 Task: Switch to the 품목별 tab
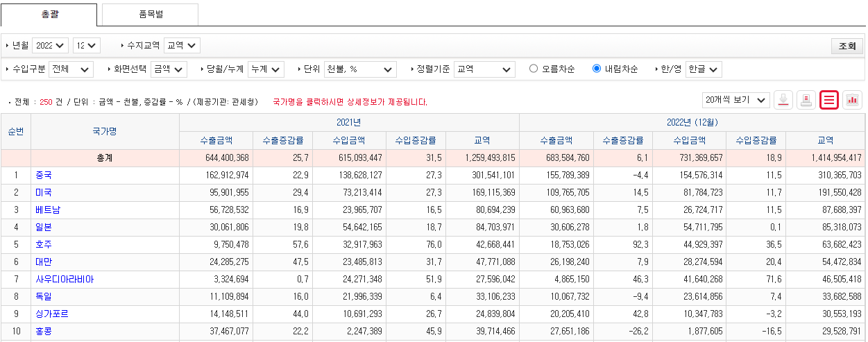[150, 14]
